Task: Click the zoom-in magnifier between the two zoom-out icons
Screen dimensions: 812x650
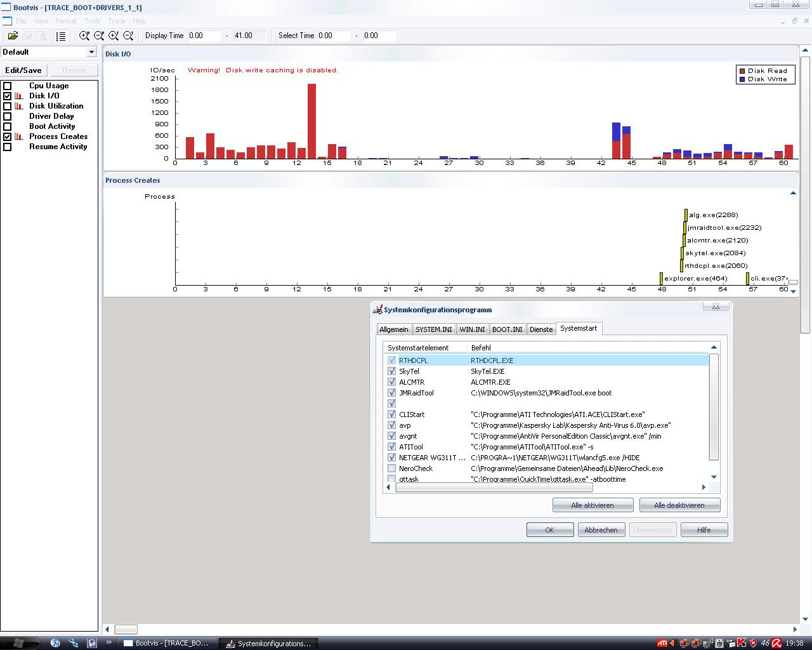Action: (x=114, y=36)
